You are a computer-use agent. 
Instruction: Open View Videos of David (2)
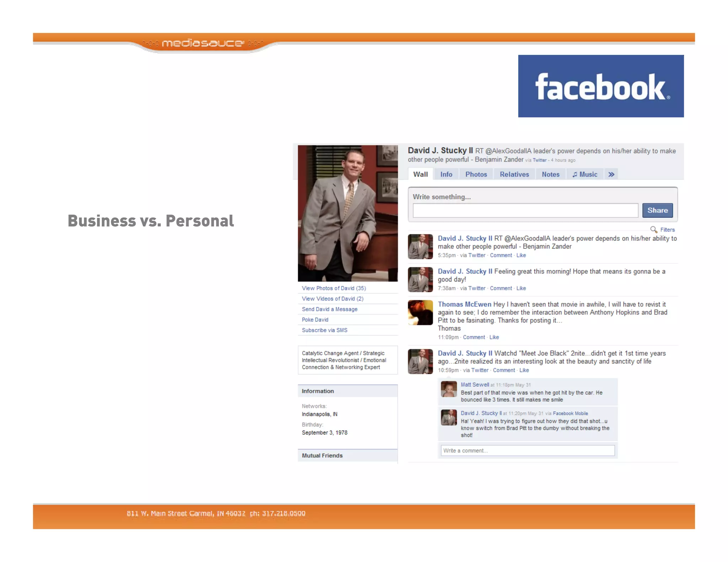[333, 299]
